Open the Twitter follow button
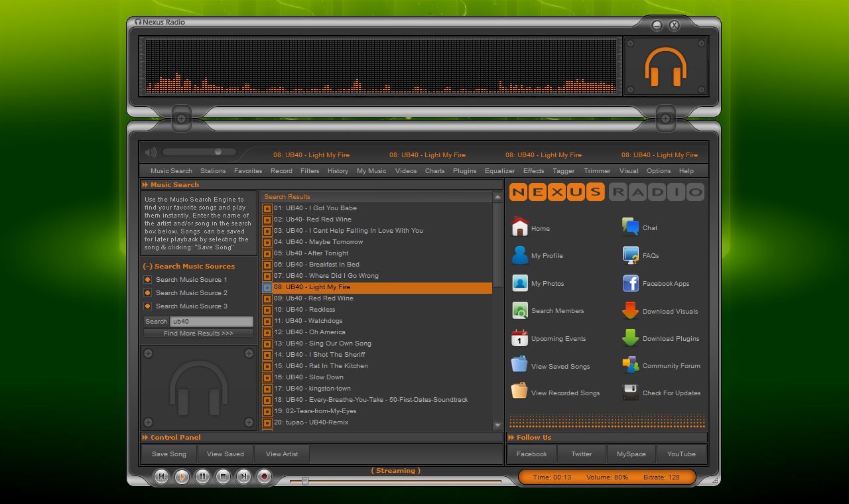The width and height of the screenshot is (849, 504). (x=582, y=454)
